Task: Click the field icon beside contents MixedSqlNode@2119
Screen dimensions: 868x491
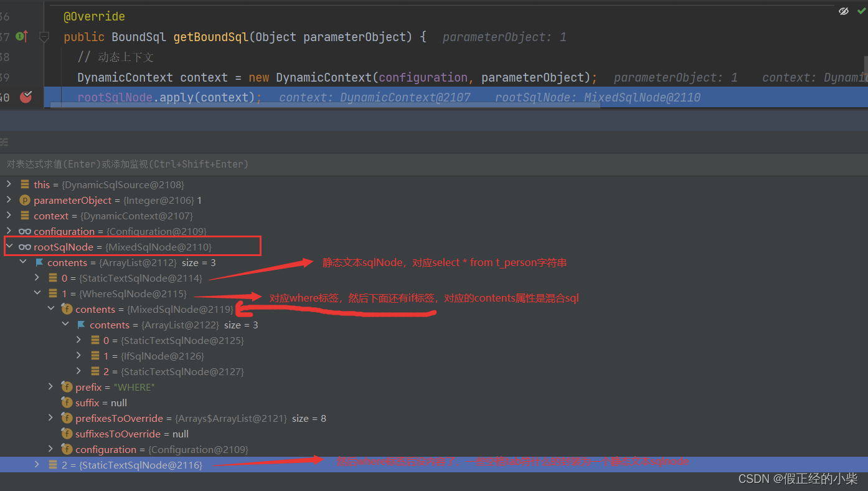Action: pyautogui.click(x=67, y=309)
